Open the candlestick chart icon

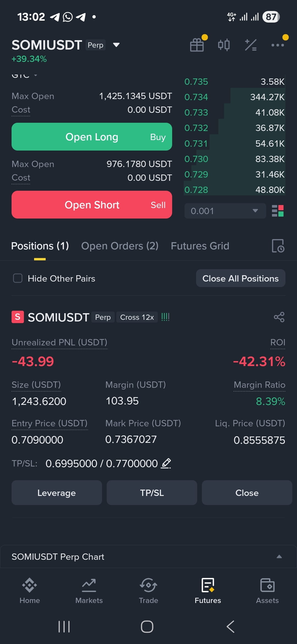(x=224, y=45)
